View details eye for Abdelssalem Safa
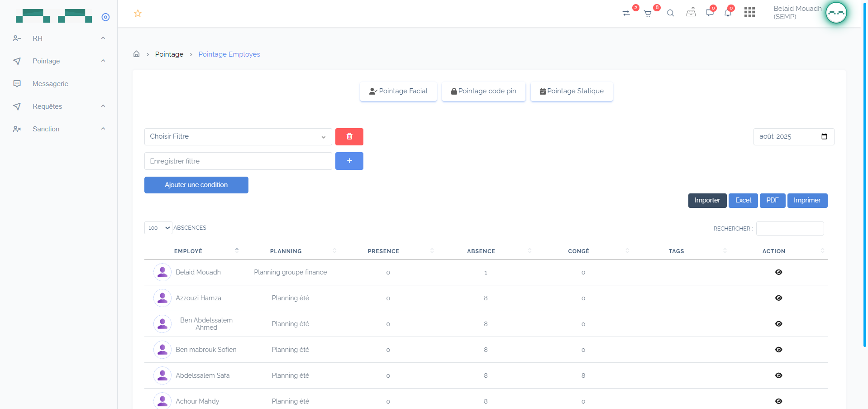The image size is (868, 409). coord(778,375)
